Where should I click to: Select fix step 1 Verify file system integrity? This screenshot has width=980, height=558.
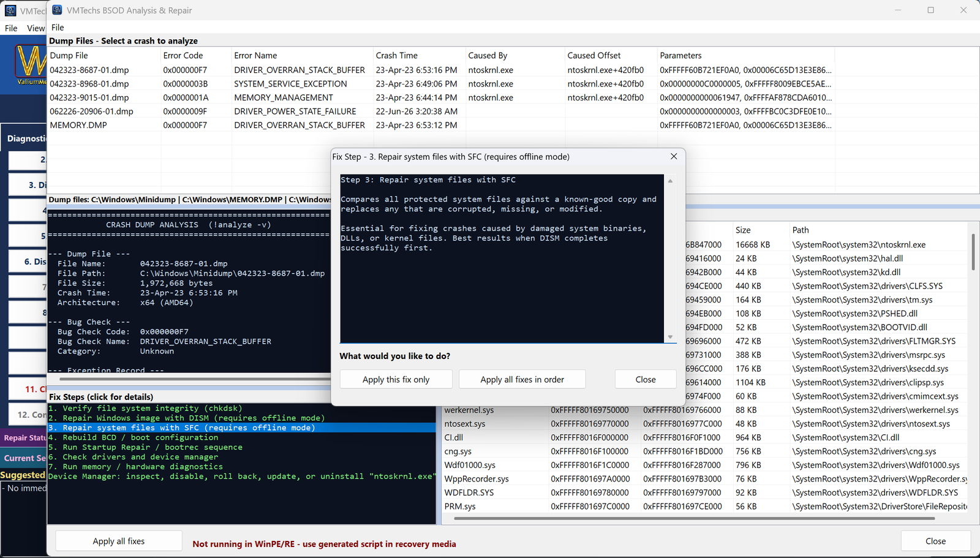click(241, 408)
